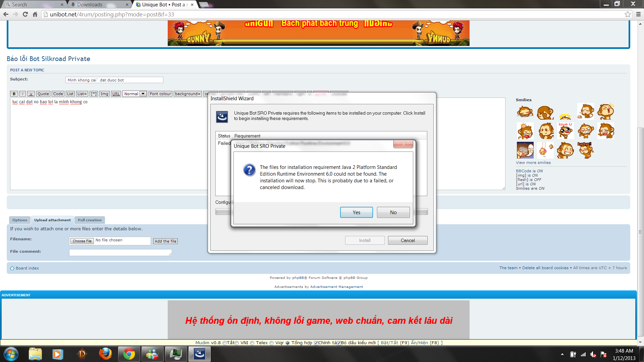Click the Choose File button
The height and width of the screenshot is (362, 644).
click(82, 241)
